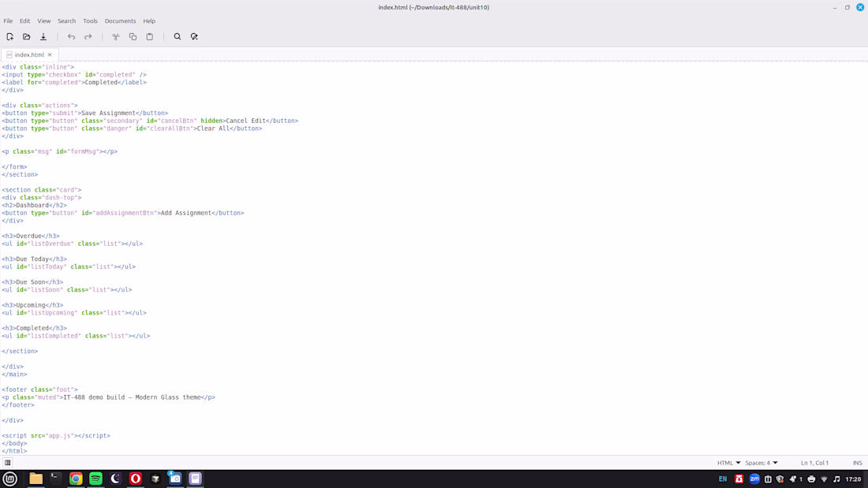Save the document using the toolbar icon
This screenshot has width=868, height=488.
[43, 36]
